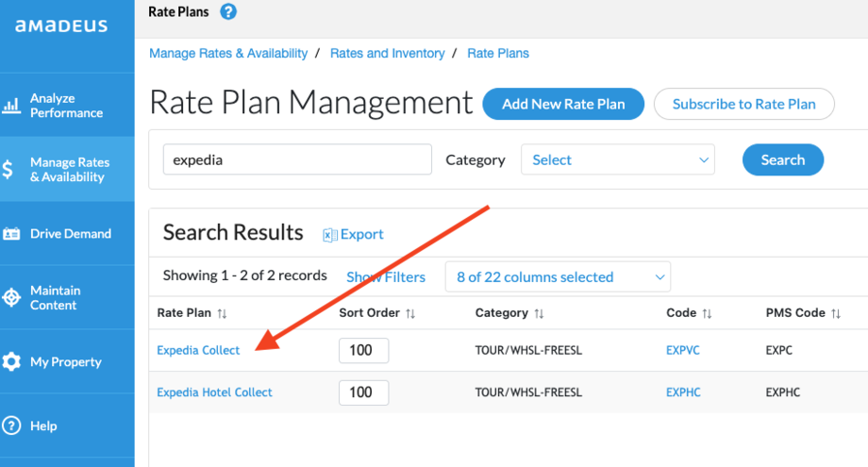Click Rate Plans breadcrumb link
The width and height of the screenshot is (868, 467).
tap(498, 53)
